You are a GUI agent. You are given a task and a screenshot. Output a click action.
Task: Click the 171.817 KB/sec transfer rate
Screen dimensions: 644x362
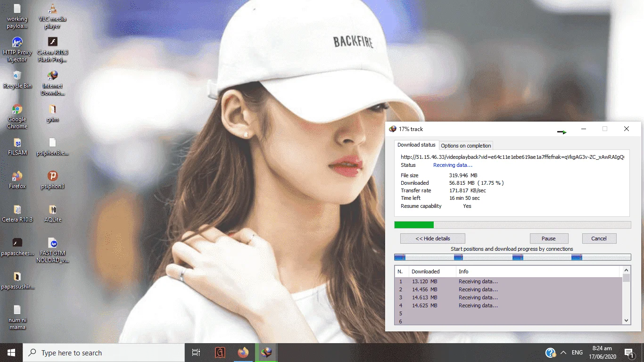pyautogui.click(x=468, y=190)
